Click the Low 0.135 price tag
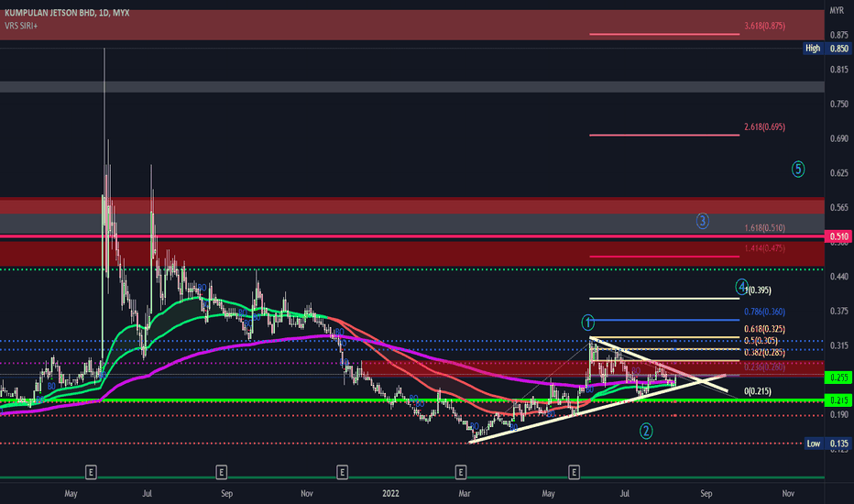This screenshot has width=854, height=504. (827, 444)
